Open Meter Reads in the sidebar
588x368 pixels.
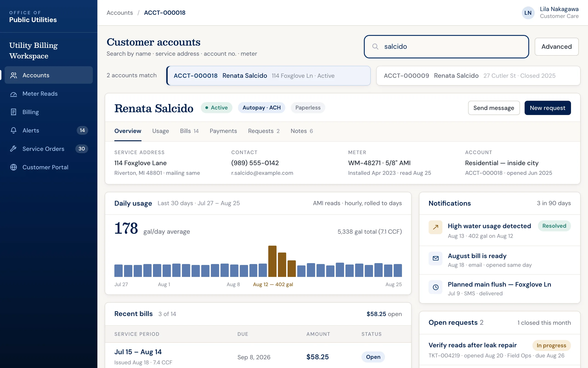click(49, 94)
